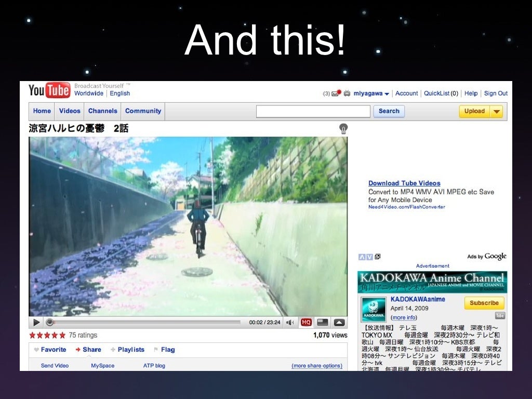Open the Account link

406,94
